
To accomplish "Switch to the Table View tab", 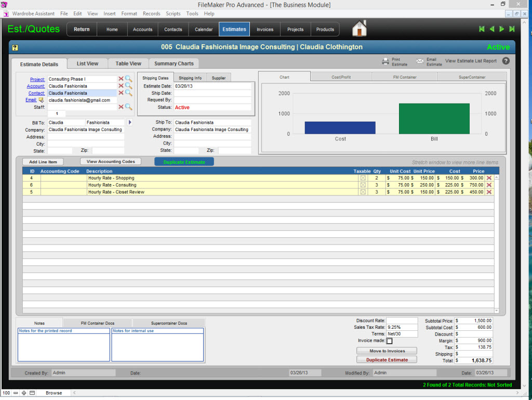I will [x=128, y=63].
